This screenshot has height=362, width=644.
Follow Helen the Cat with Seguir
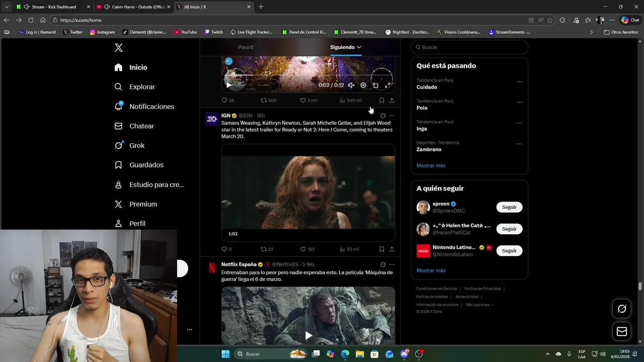point(509,229)
